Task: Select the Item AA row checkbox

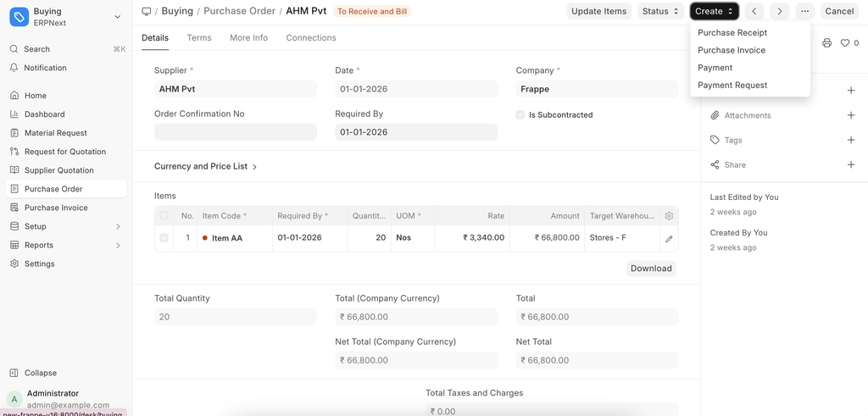Action: [x=164, y=238]
